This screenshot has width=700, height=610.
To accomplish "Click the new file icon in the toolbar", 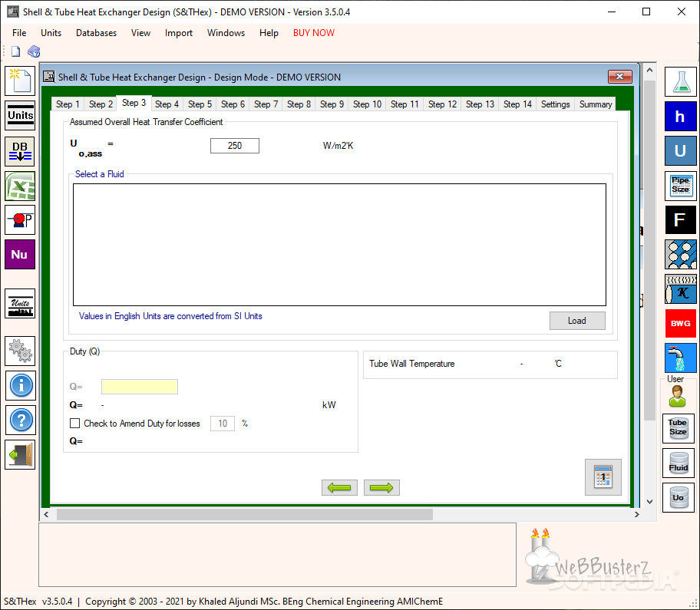I will pos(15,51).
